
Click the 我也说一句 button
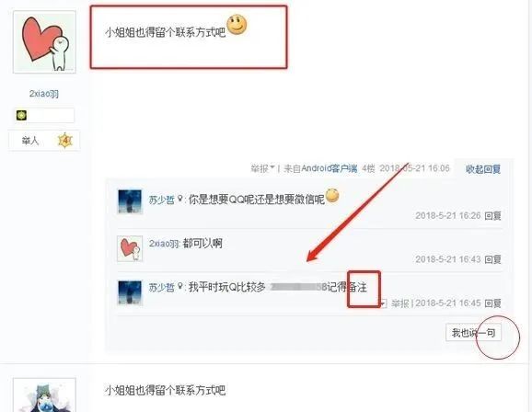[473, 333]
